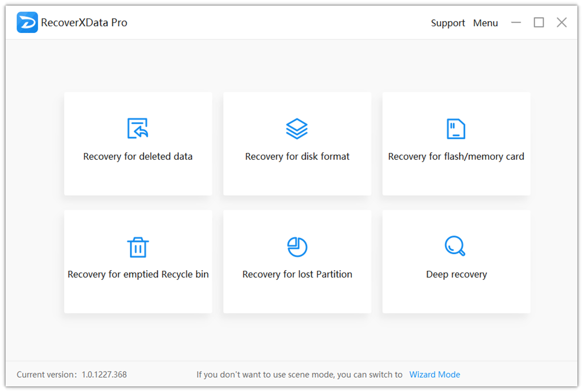Open the Support menu

447,23
